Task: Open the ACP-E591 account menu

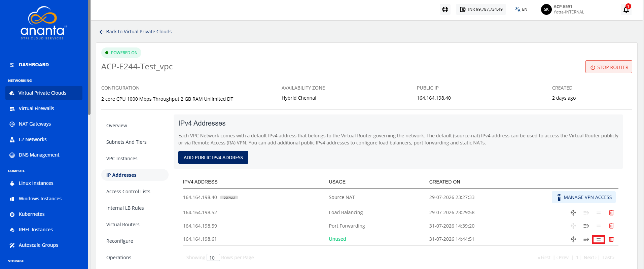Action: click(x=563, y=9)
